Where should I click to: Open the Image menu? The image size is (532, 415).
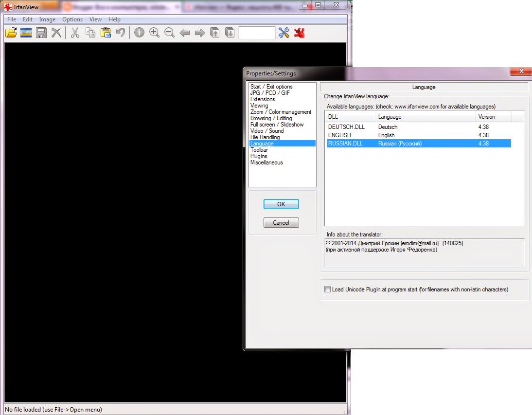pyautogui.click(x=47, y=19)
